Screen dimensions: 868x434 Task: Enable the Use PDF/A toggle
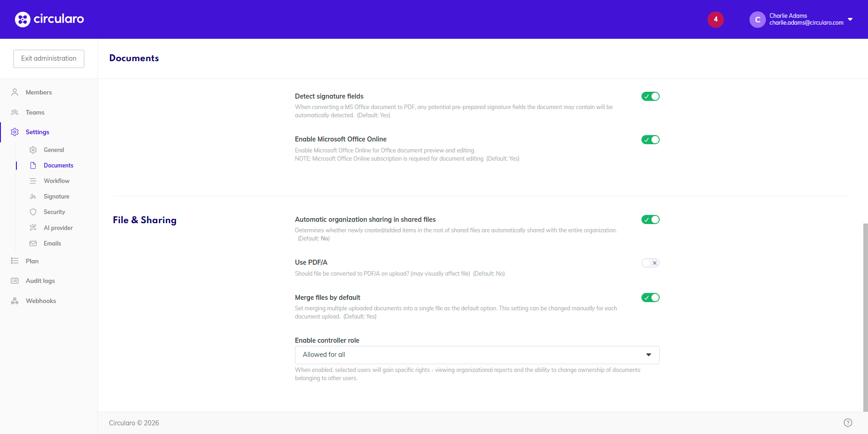click(650, 263)
